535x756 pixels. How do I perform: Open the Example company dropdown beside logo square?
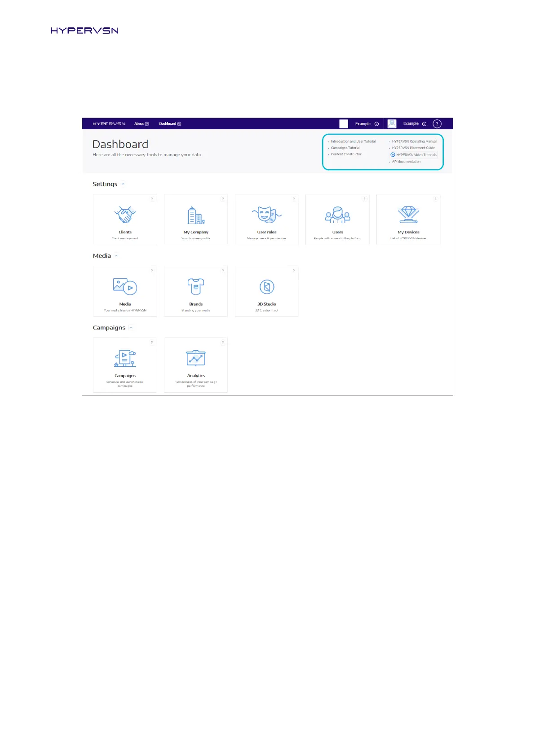click(x=367, y=124)
